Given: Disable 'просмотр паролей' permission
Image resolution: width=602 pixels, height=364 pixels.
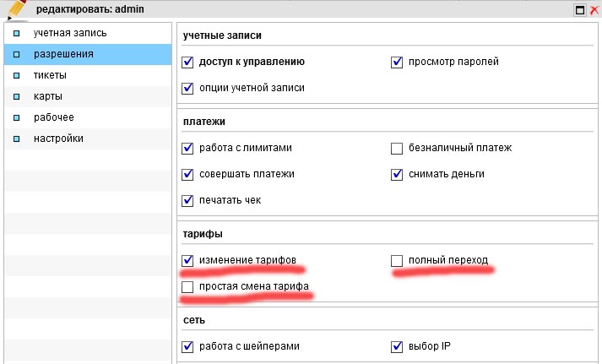Looking at the screenshot, I should (397, 62).
